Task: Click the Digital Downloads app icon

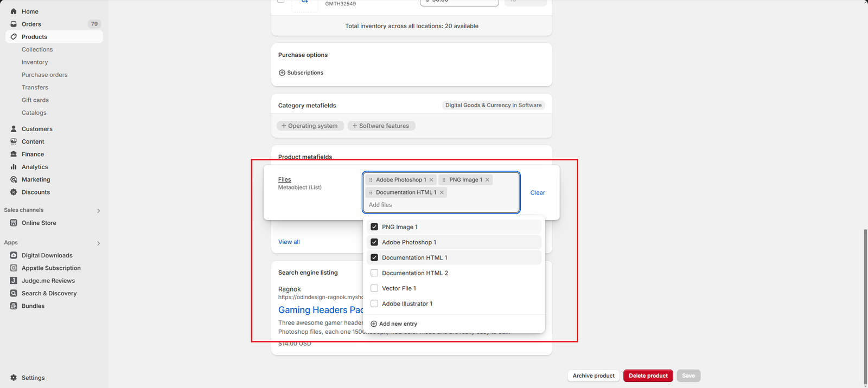Action: tap(14, 255)
